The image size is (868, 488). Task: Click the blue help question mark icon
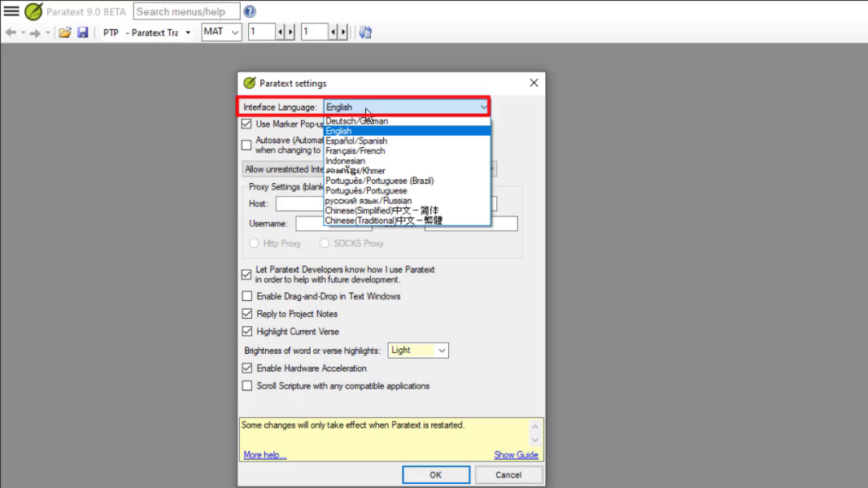tap(250, 11)
